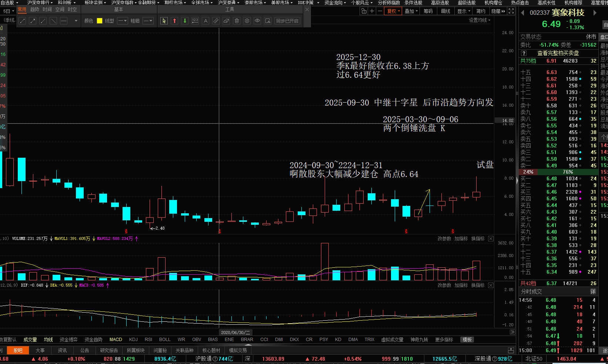
Task: Select the line segment drawing tool
Action: (22, 21)
